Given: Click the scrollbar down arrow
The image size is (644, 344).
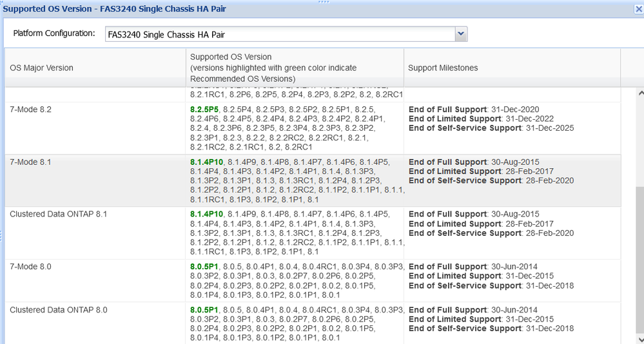Looking at the screenshot, I should click(x=639, y=338).
